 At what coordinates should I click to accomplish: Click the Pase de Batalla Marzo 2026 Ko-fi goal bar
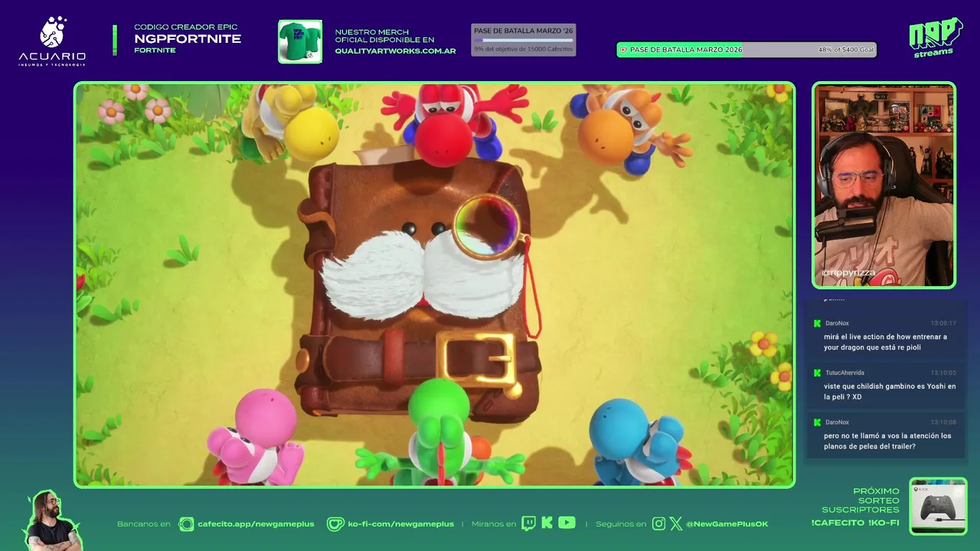pos(746,50)
